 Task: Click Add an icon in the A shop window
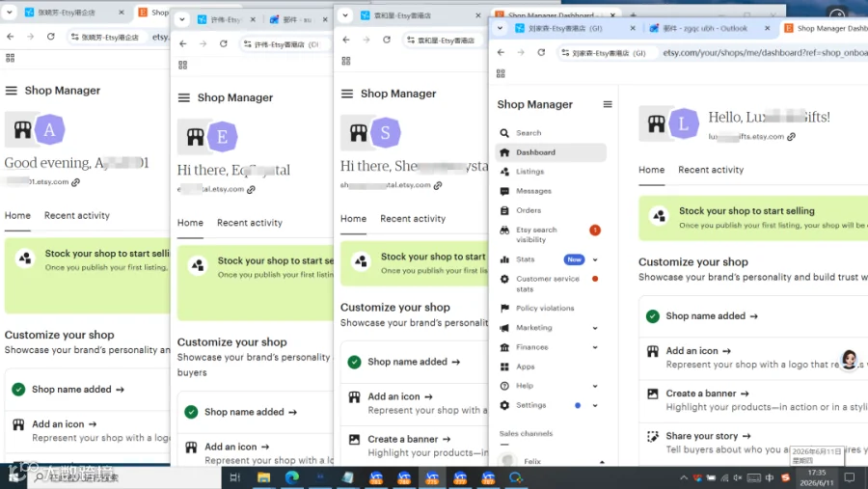(x=65, y=424)
